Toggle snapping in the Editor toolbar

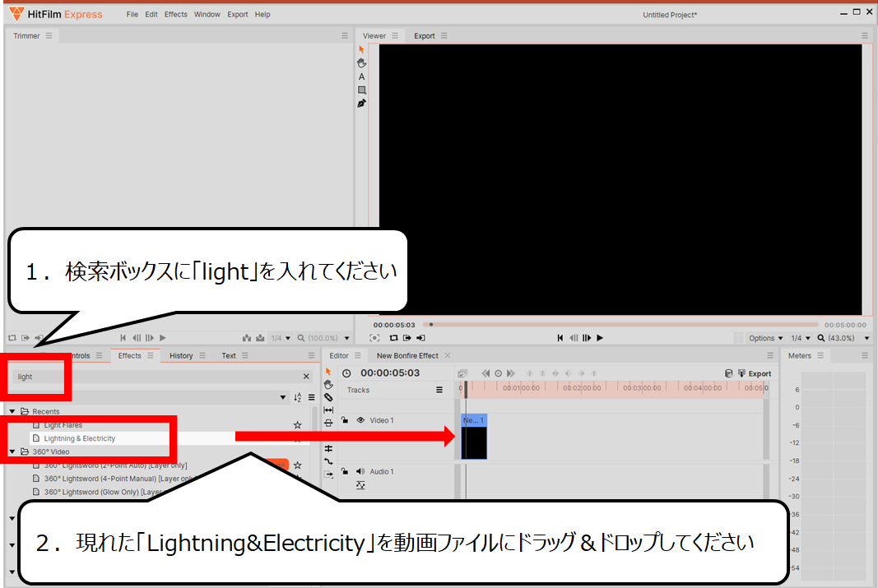328,449
